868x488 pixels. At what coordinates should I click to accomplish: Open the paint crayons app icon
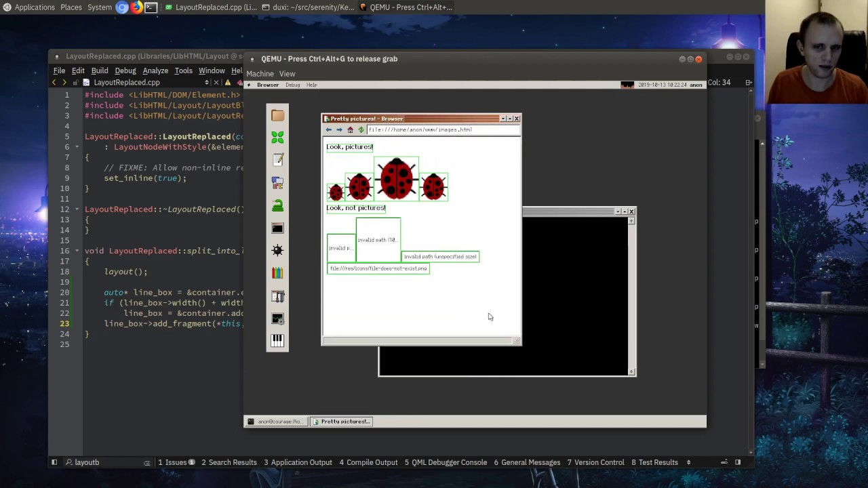coord(277,273)
